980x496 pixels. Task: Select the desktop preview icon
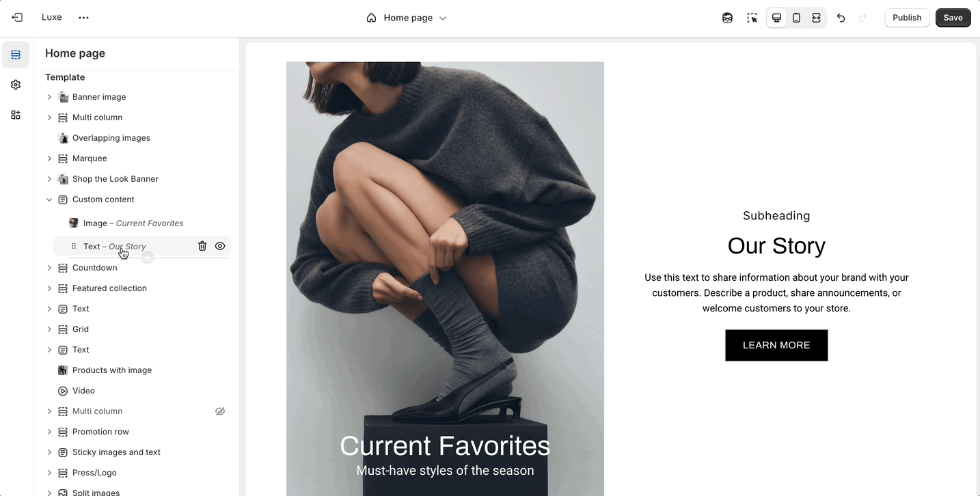point(777,18)
